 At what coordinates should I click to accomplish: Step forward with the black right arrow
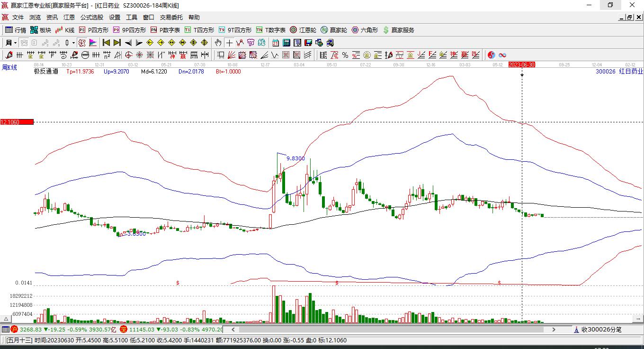[x=139, y=43]
